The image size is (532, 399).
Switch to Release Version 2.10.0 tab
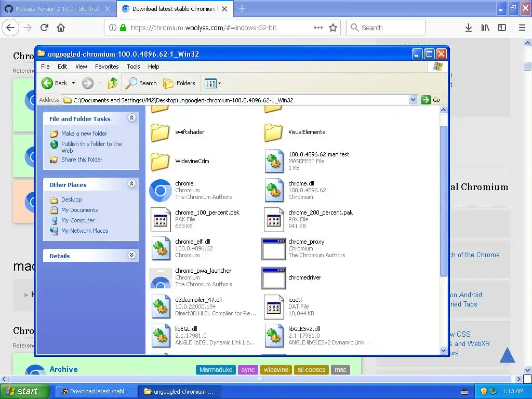[58, 9]
